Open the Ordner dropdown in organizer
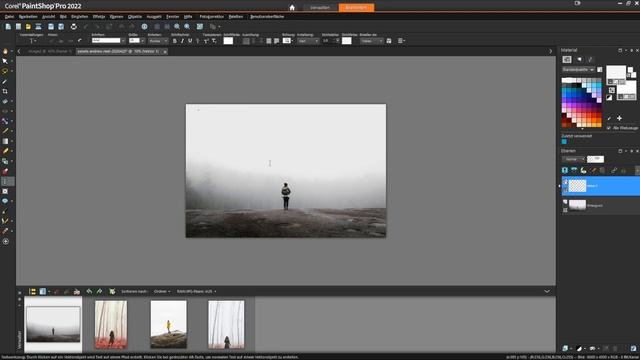This screenshot has width=640, height=360. coord(162,291)
